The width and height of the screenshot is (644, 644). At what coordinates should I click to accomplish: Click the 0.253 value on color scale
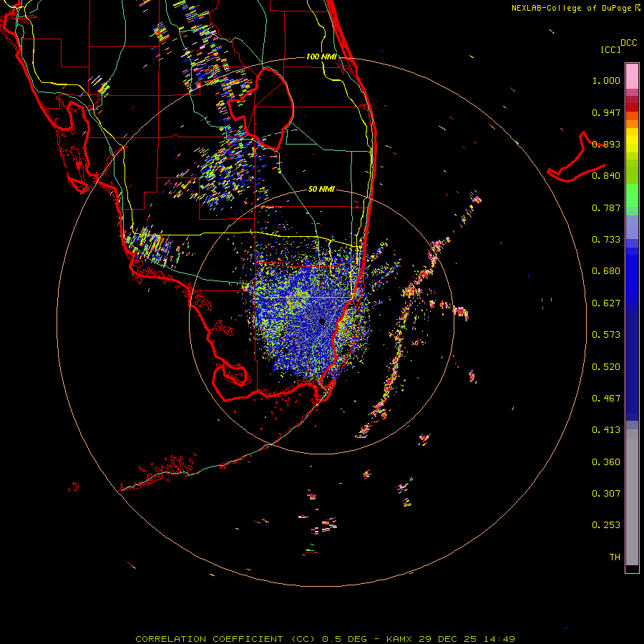click(606, 525)
